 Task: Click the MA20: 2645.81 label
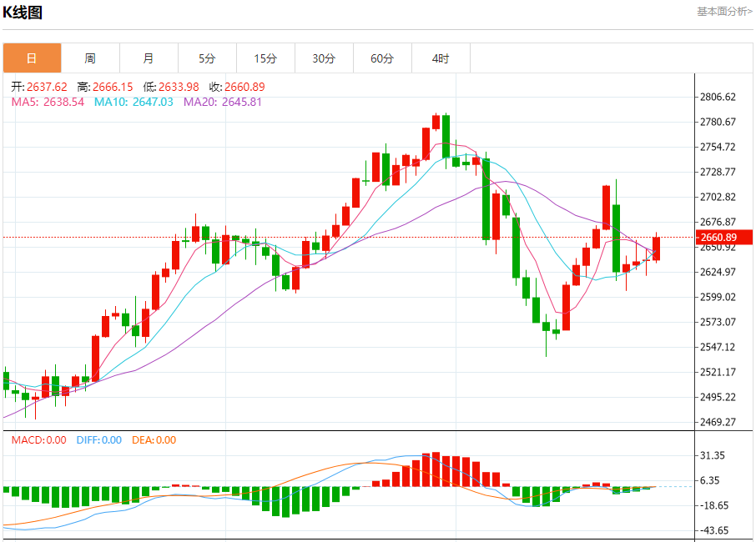tap(223, 102)
